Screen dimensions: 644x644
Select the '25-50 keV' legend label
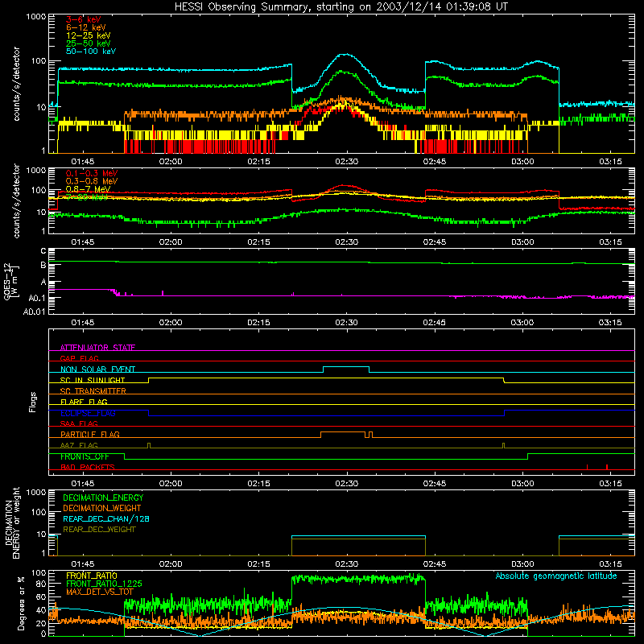[x=89, y=43]
